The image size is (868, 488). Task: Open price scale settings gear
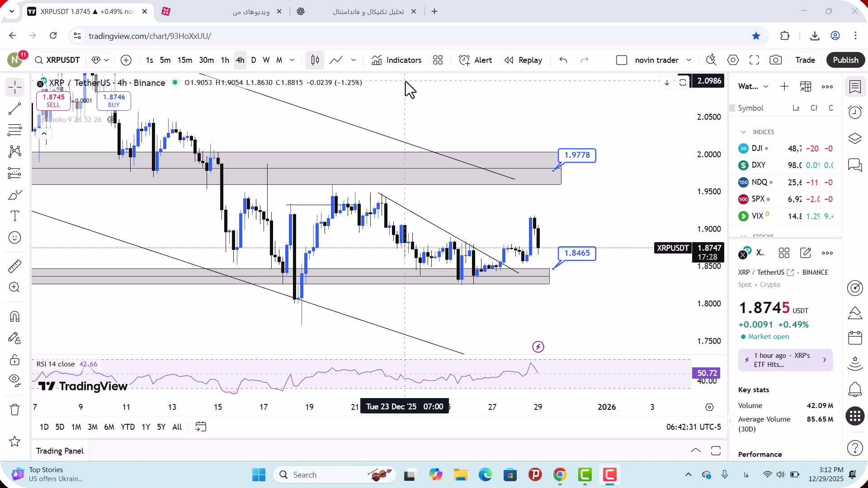point(710,407)
